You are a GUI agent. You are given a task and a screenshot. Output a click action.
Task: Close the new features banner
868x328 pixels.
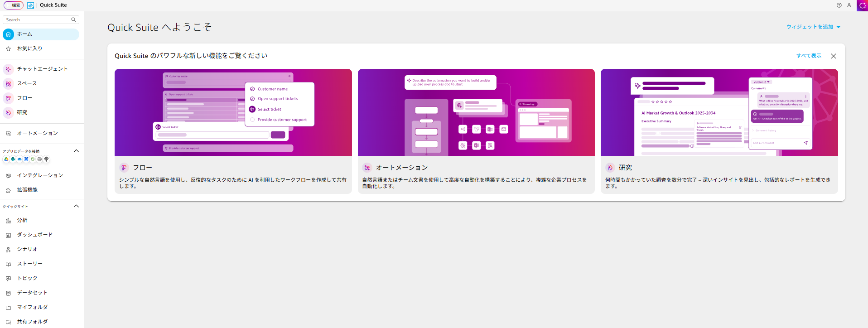tap(834, 56)
